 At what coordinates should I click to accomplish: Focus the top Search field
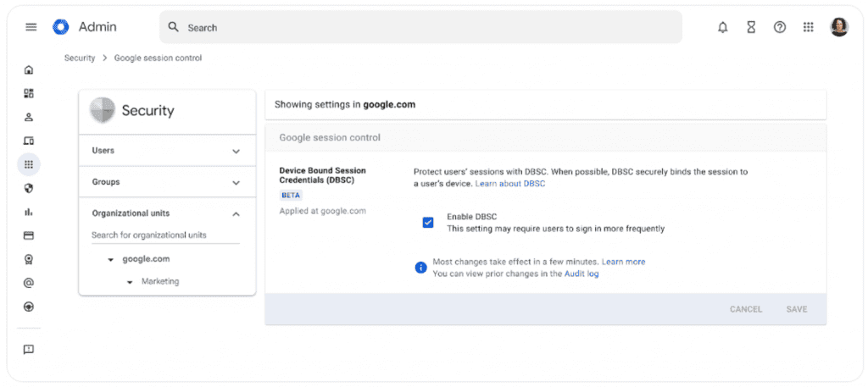click(x=420, y=27)
